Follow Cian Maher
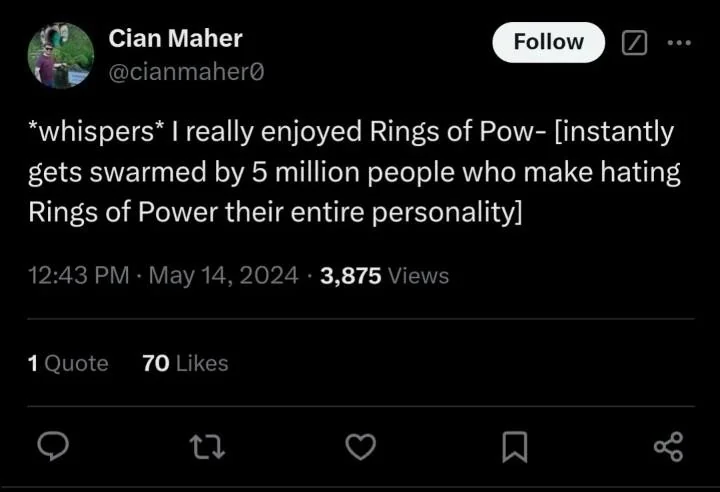This screenshot has width=720, height=492. 548,42
